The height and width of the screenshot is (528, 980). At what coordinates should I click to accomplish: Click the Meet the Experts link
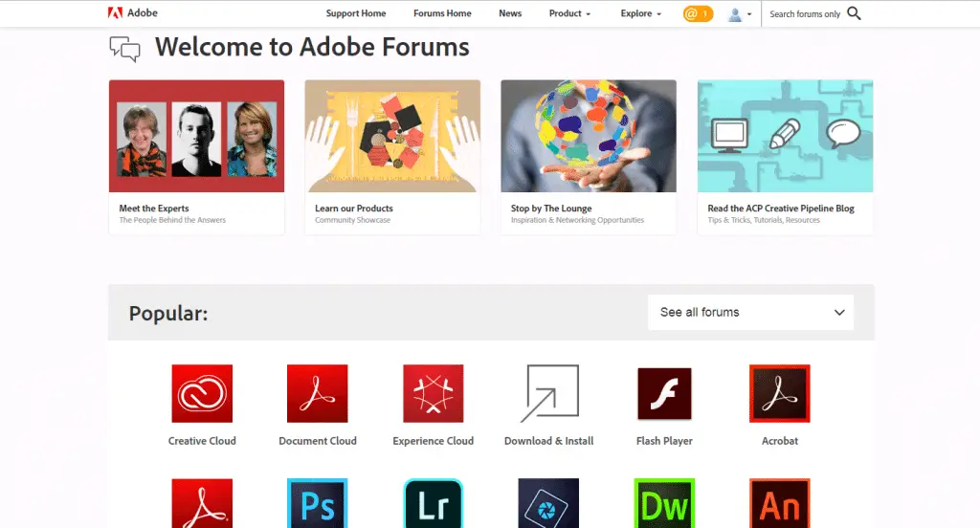click(x=154, y=209)
